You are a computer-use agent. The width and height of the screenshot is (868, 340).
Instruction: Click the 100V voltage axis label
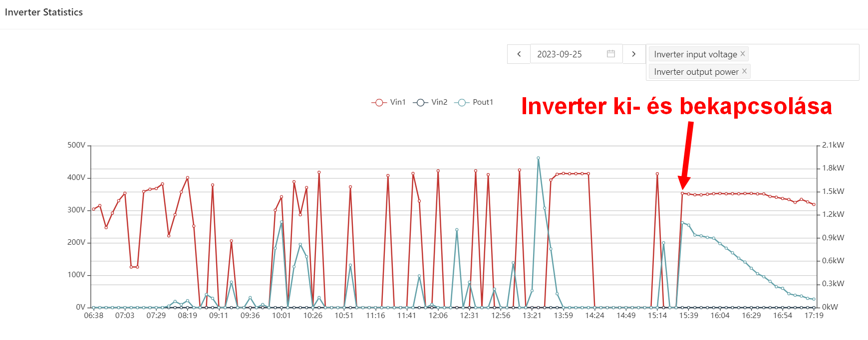point(76,275)
